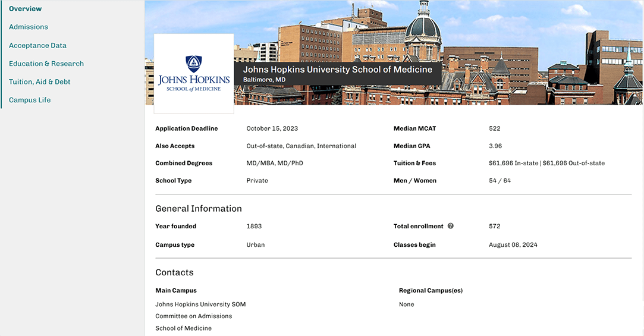Select the Private school type value
Screen dimensions: 644x336
point(257,180)
